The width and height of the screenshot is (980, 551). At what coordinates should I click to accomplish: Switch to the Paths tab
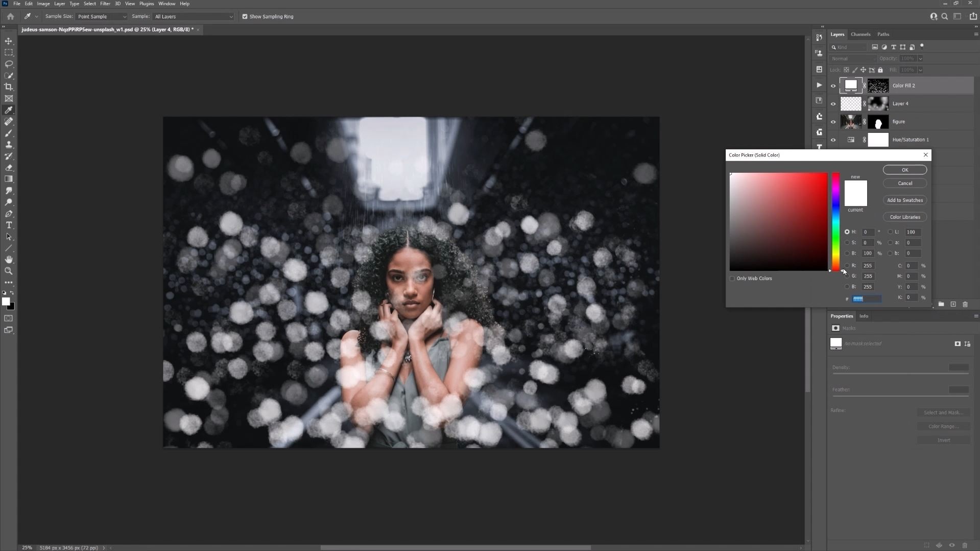click(883, 34)
